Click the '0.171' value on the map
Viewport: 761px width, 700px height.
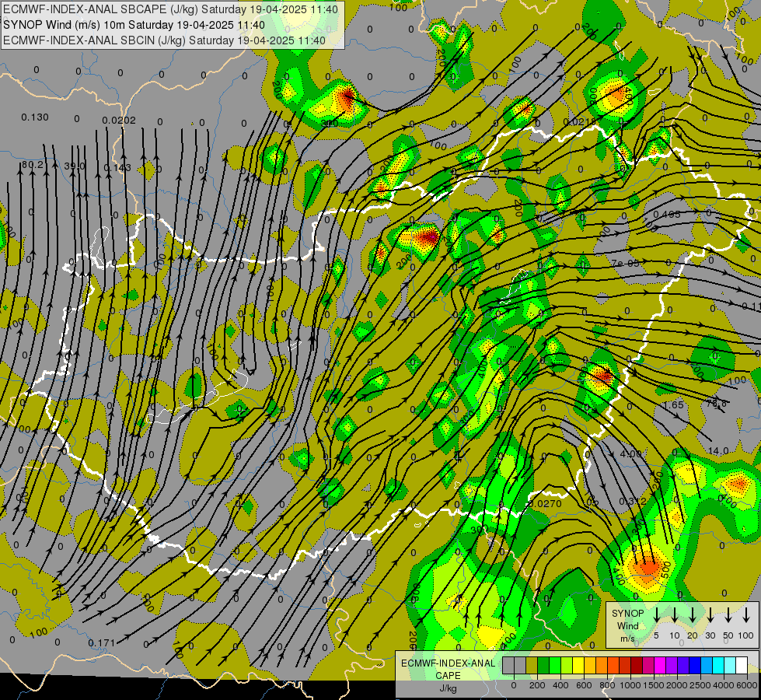tap(102, 642)
